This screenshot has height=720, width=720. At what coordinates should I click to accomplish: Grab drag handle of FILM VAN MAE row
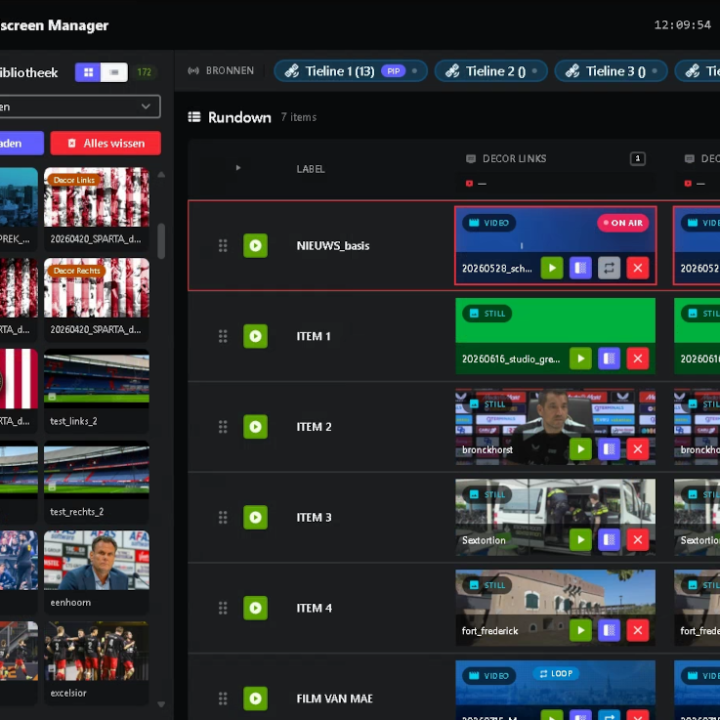coord(223,698)
